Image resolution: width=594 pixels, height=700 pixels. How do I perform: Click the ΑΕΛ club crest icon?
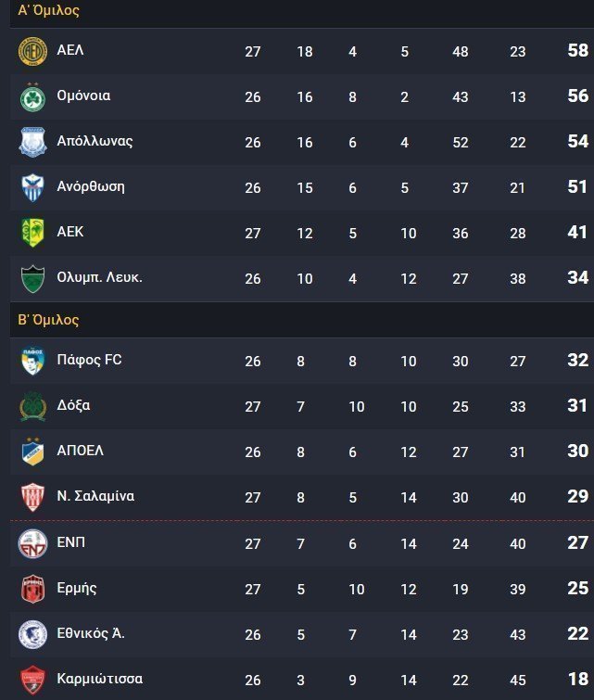point(32,51)
